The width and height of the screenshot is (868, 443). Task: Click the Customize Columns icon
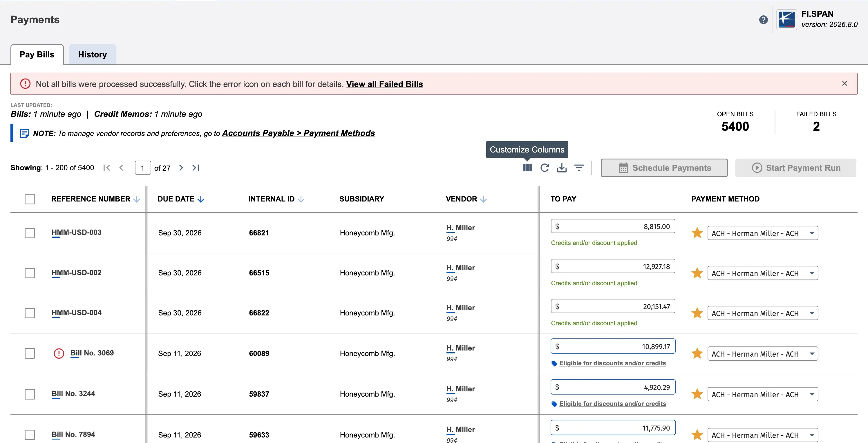[x=527, y=168]
